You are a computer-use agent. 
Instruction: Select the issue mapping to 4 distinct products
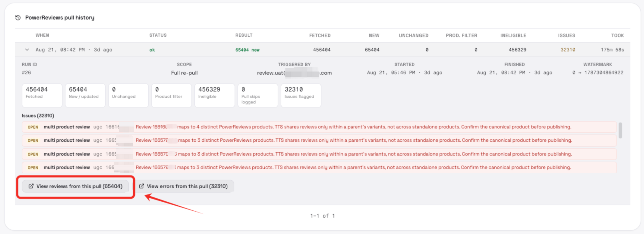pyautogui.click(x=319, y=127)
